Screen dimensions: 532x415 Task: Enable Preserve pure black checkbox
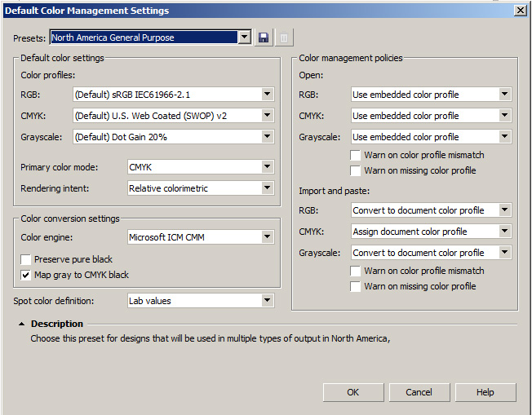pos(26,260)
